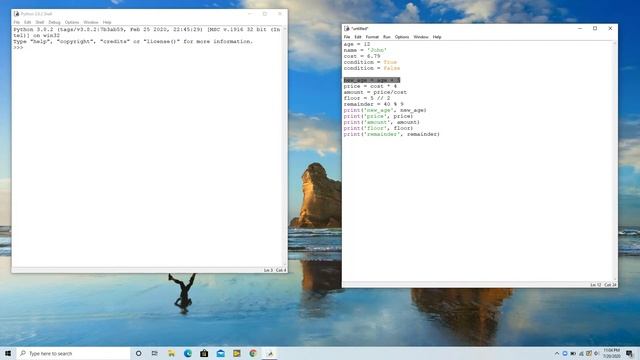Open Format menu in untitled editor
The height and width of the screenshot is (360, 640).
pyautogui.click(x=372, y=37)
